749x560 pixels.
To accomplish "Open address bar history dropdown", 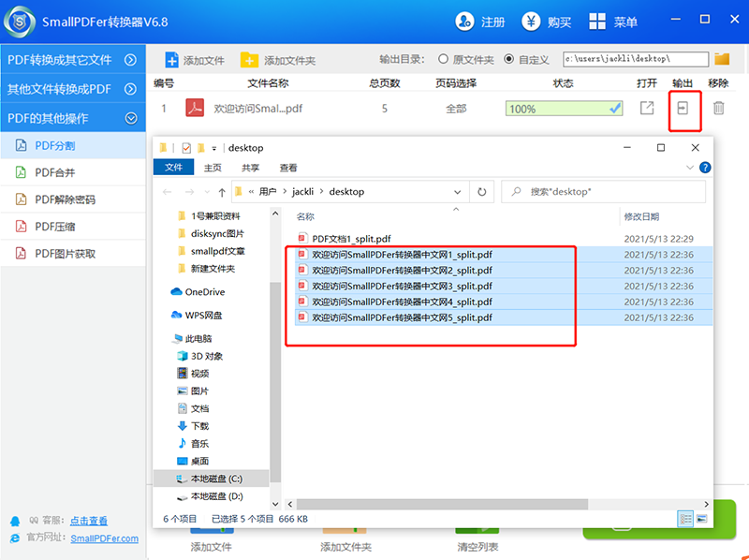I will click(x=457, y=192).
